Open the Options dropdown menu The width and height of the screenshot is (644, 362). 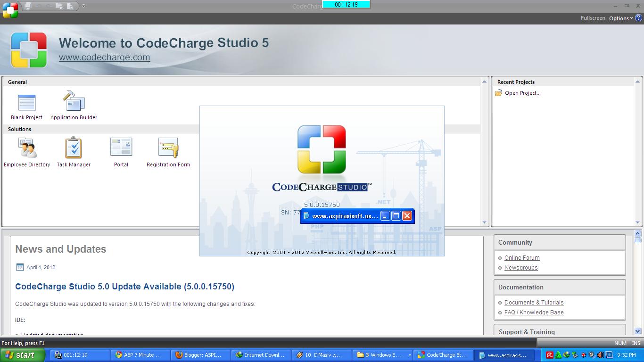(621, 18)
